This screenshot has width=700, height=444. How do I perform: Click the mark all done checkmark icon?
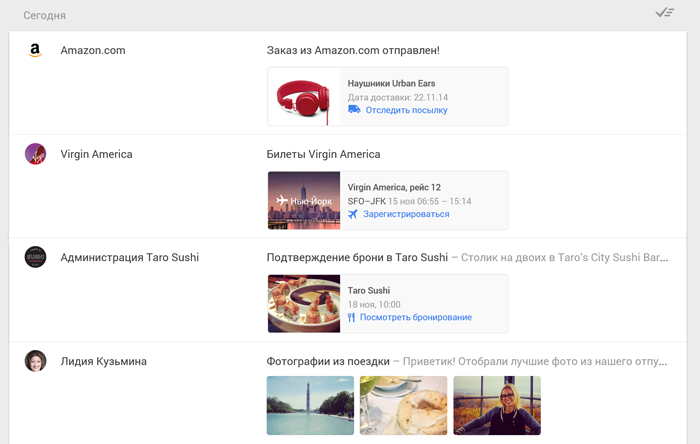[665, 12]
